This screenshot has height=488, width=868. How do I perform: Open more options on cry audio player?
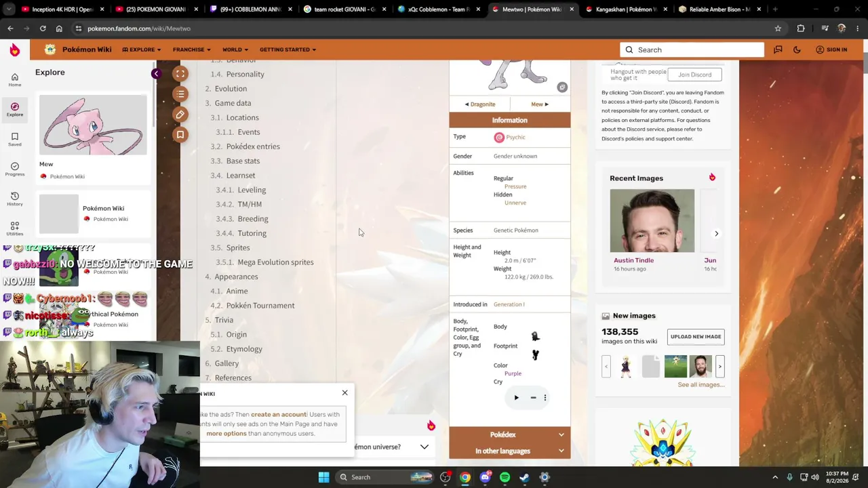pos(545,398)
